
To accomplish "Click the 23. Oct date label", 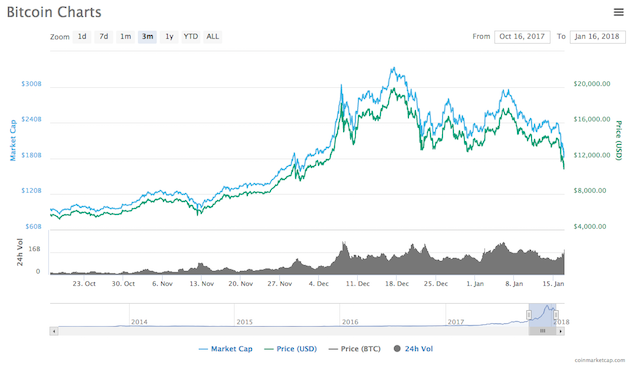I will pyautogui.click(x=84, y=284).
